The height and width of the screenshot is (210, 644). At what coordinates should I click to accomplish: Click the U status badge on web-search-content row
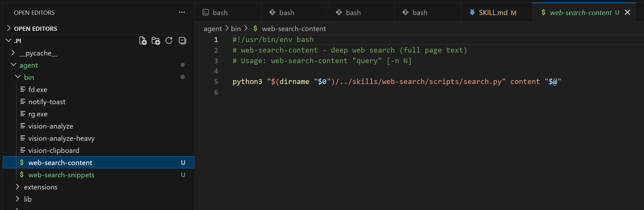coord(183,163)
